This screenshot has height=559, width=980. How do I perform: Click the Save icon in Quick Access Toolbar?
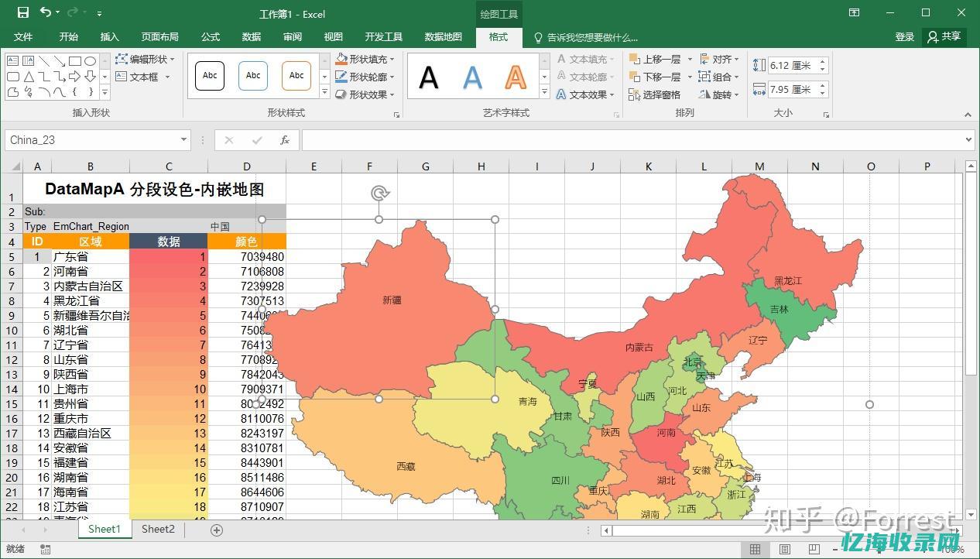pos(24,12)
